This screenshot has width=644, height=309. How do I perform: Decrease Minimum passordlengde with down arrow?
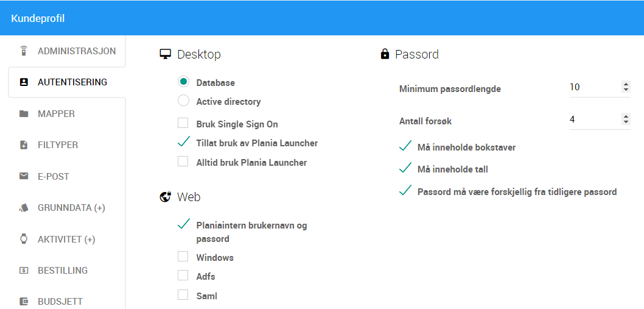point(626,90)
